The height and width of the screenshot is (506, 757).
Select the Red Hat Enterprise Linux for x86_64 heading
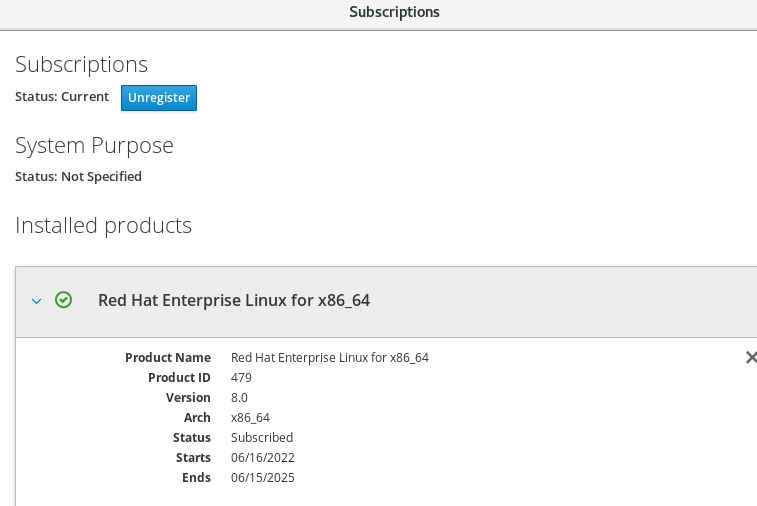(x=234, y=300)
